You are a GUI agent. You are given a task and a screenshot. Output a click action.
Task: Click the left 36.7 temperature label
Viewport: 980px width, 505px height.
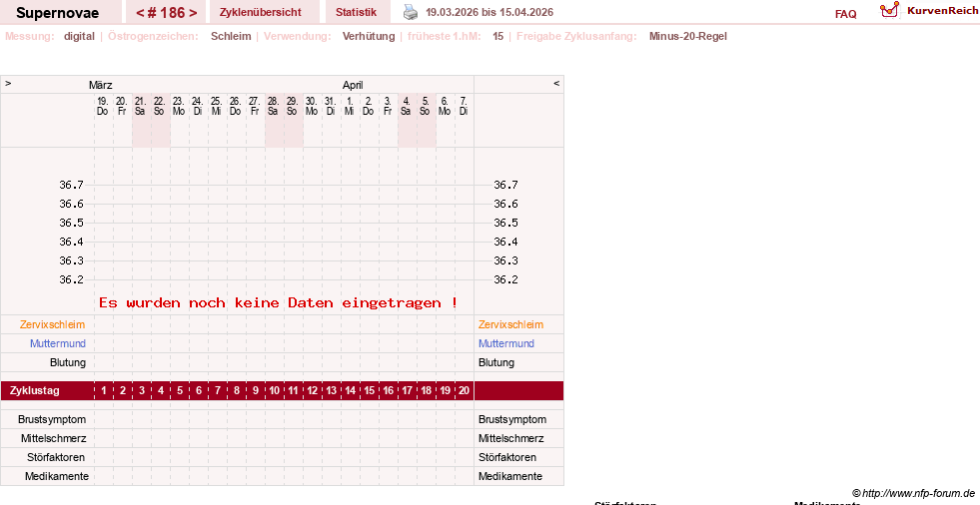pyautogui.click(x=71, y=185)
